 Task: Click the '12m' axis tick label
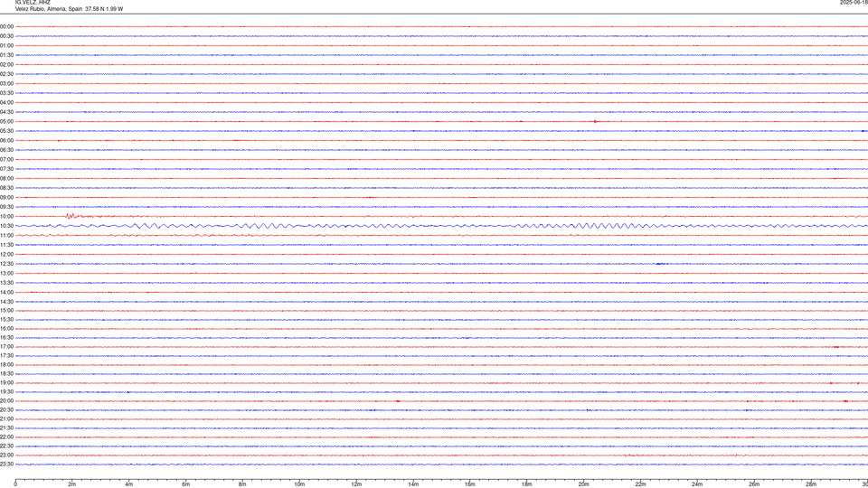tap(356, 484)
